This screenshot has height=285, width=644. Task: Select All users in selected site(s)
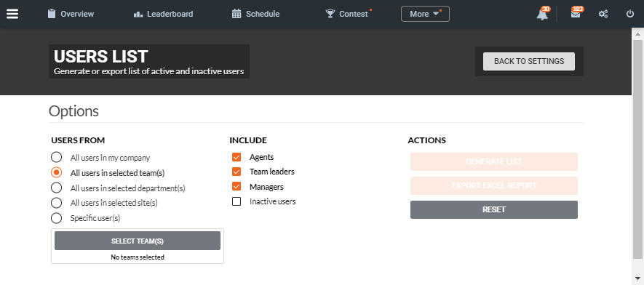(56, 203)
